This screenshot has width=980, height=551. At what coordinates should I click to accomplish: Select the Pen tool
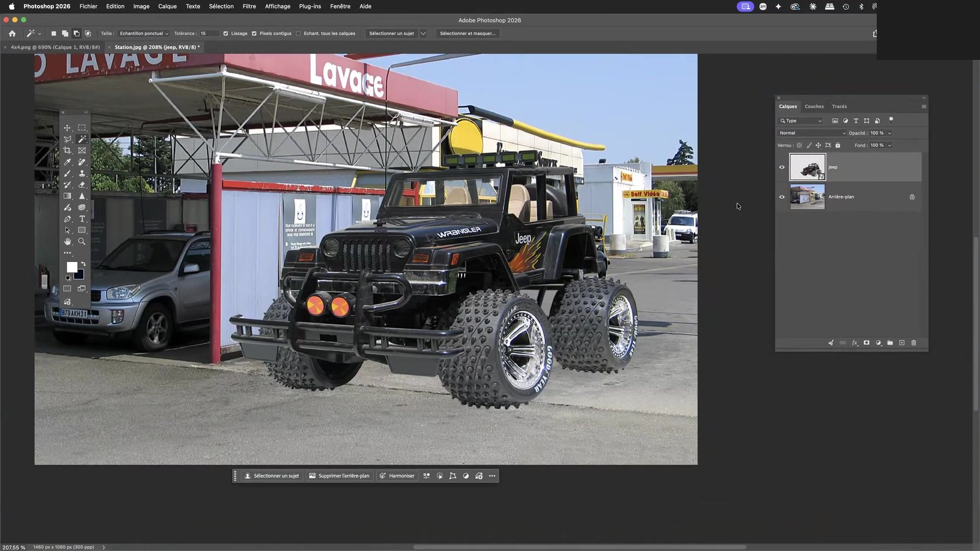click(x=67, y=219)
